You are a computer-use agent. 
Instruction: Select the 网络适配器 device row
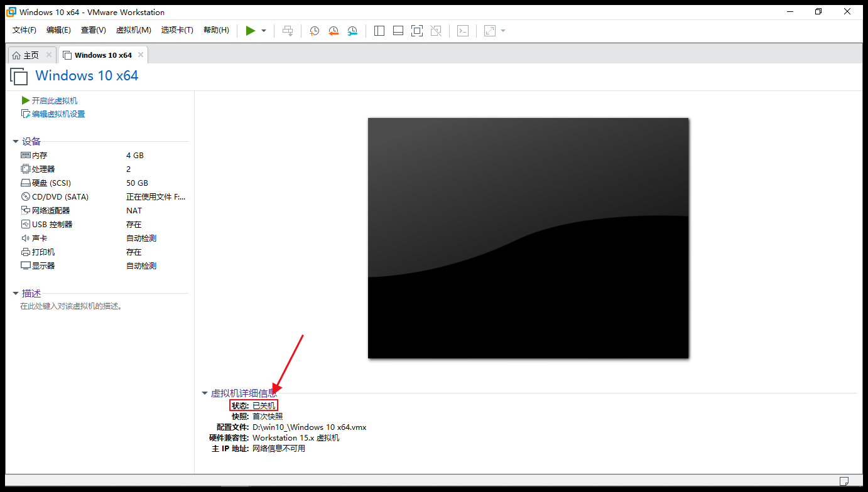pyautogui.click(x=104, y=211)
